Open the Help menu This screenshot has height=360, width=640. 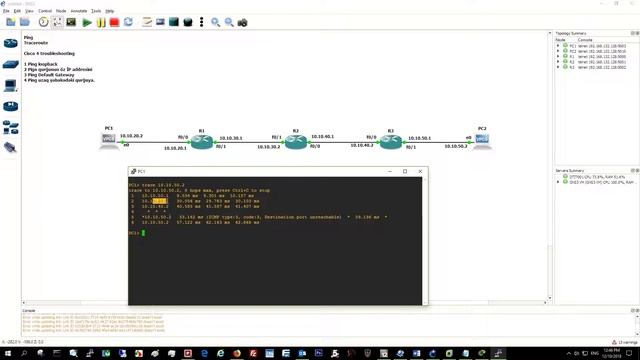110,11
